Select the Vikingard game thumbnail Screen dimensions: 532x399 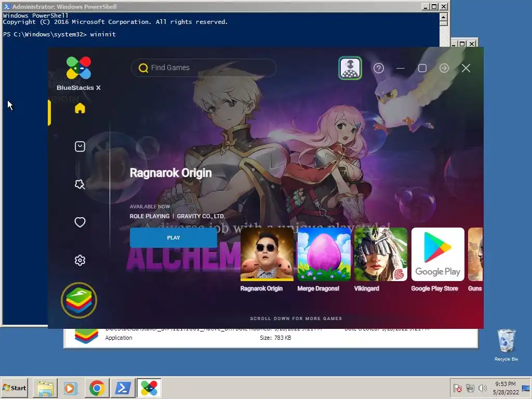pos(381,254)
